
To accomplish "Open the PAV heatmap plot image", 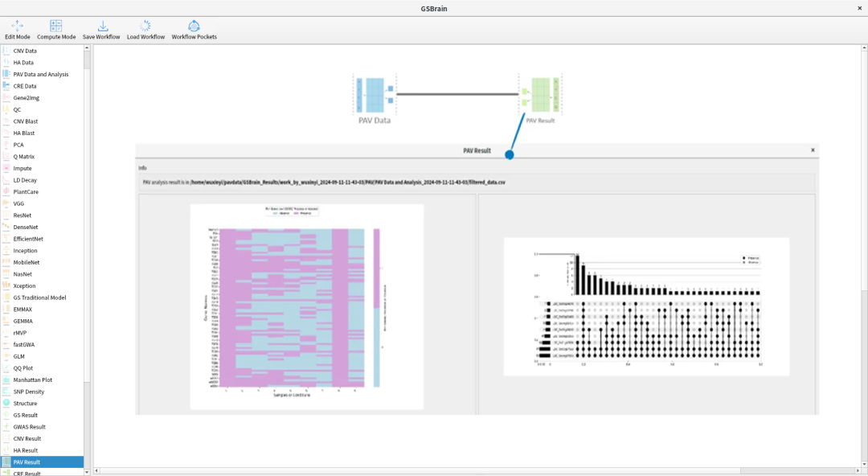I will (307, 306).
